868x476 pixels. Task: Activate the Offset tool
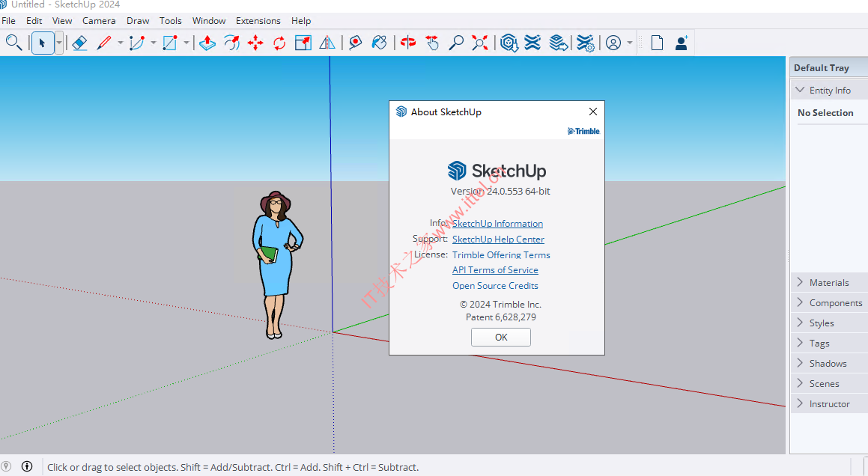tap(232, 43)
